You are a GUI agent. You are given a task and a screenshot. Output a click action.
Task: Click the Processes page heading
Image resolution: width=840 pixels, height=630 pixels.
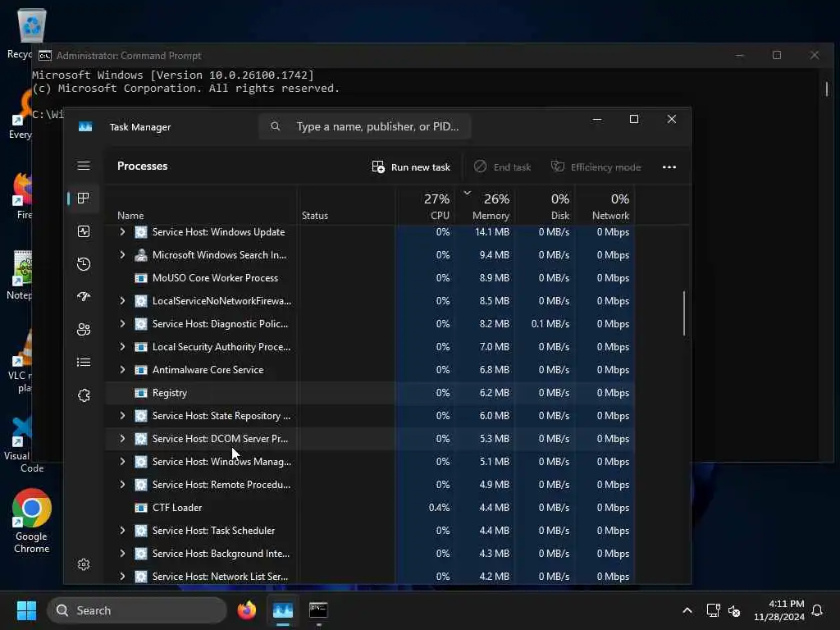[x=143, y=166]
